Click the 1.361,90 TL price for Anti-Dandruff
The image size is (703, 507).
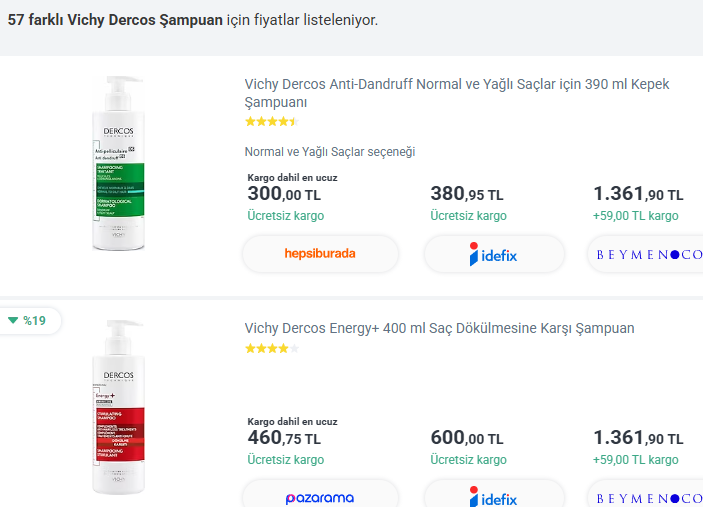coord(638,194)
